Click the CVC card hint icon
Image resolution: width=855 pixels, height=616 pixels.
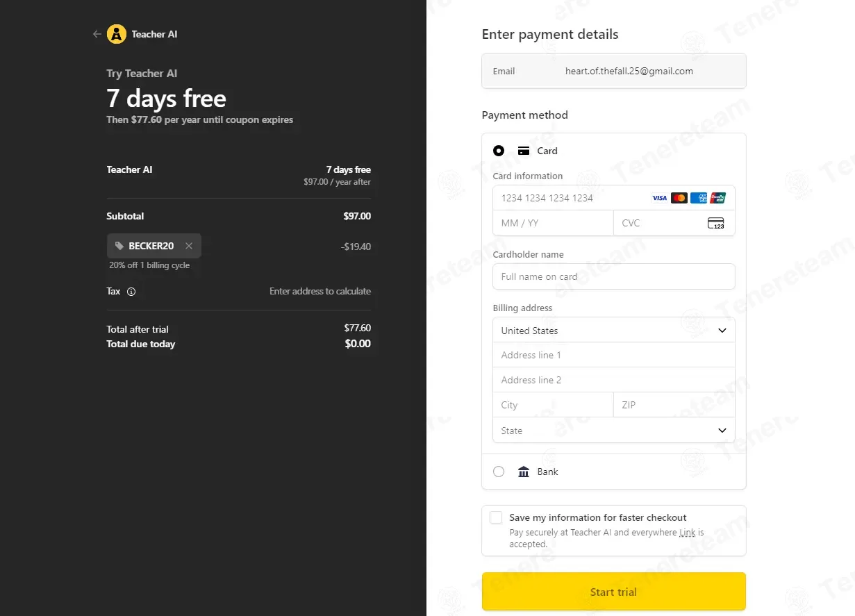tap(715, 223)
